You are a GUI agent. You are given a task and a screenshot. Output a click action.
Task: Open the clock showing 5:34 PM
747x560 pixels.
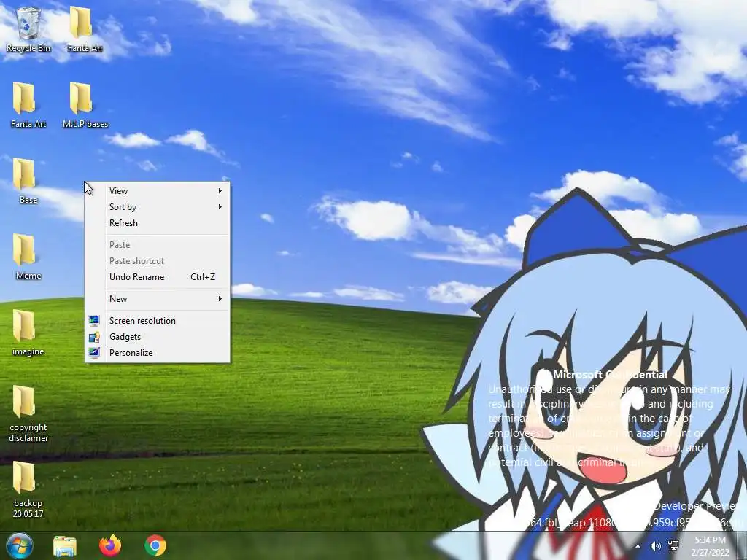[x=710, y=545]
